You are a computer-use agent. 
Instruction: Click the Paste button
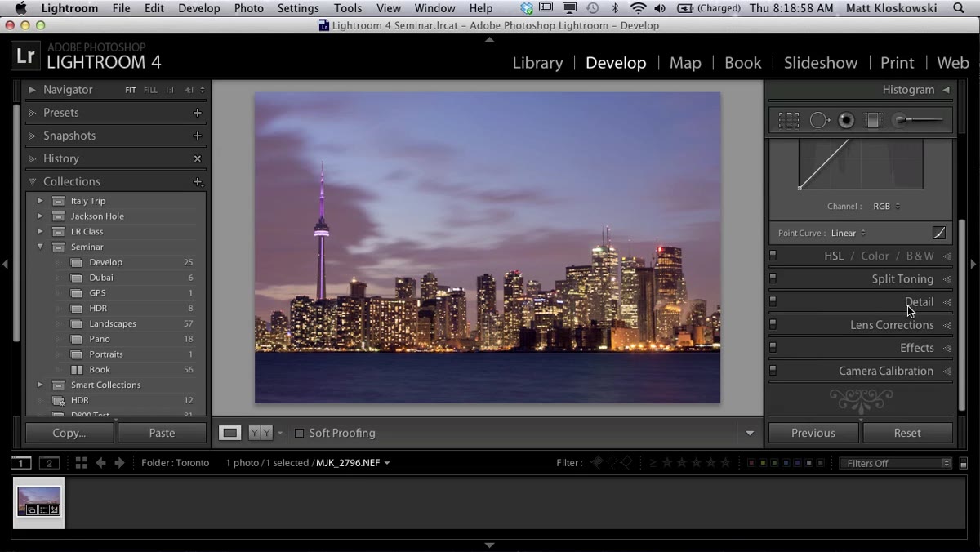pos(162,433)
